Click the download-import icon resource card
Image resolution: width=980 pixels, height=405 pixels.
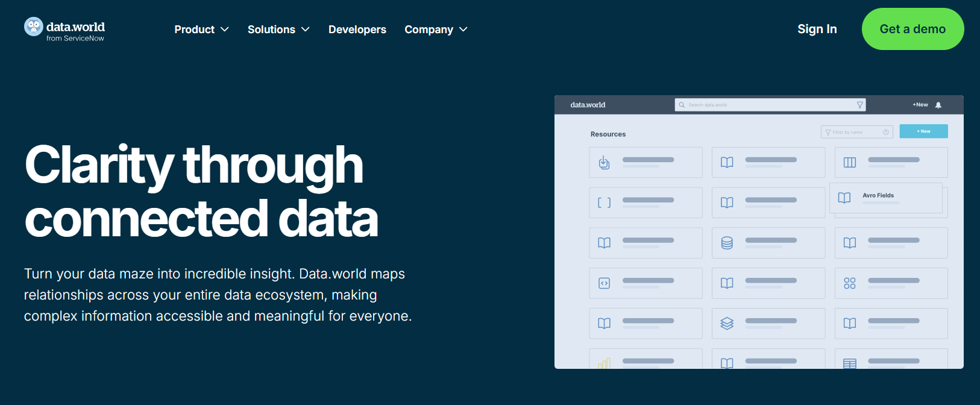tap(645, 162)
